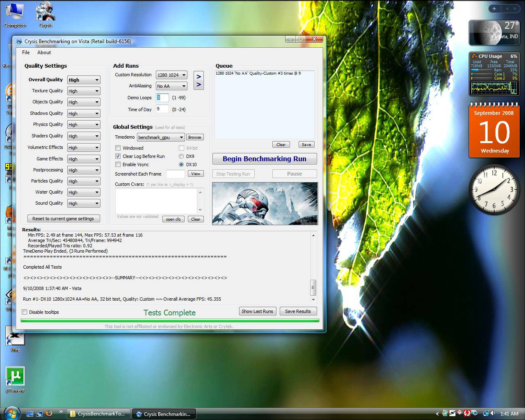Toggle the Windowed checkbox
525x420 pixels.
click(x=118, y=148)
